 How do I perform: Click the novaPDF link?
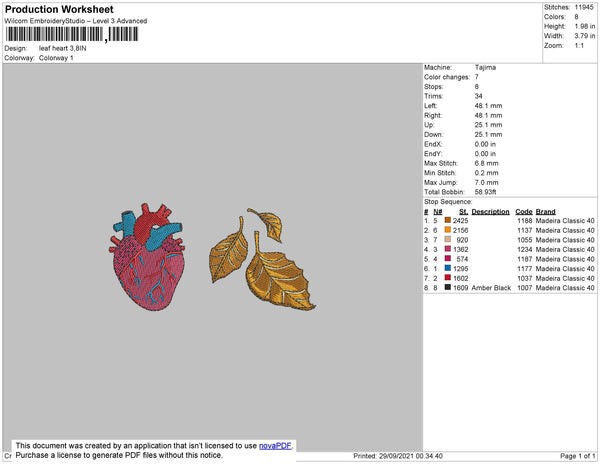tap(275, 446)
